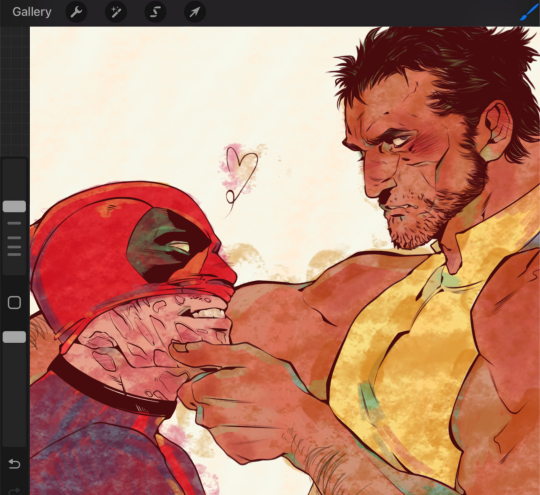Undo the last stroke

click(x=14, y=464)
